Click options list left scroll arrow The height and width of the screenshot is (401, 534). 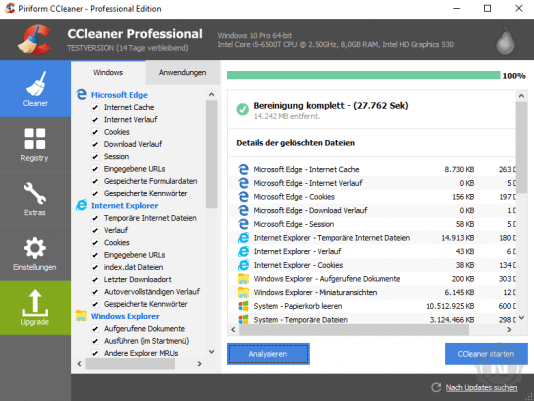click(79, 364)
